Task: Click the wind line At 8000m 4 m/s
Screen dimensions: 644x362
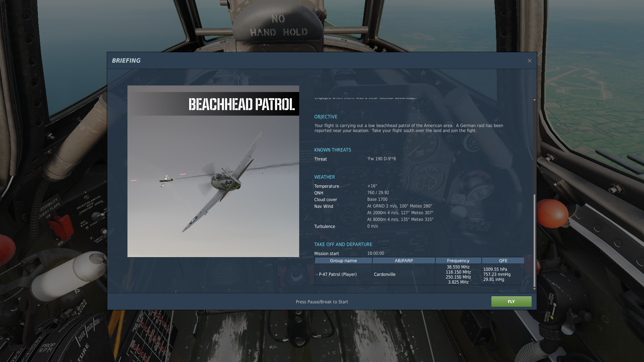Action: pos(400,220)
